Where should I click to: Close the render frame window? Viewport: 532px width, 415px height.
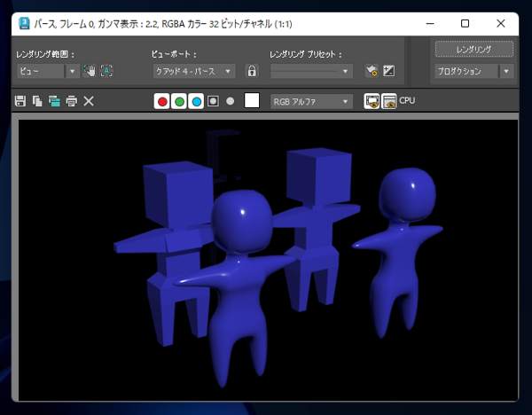click(x=501, y=24)
